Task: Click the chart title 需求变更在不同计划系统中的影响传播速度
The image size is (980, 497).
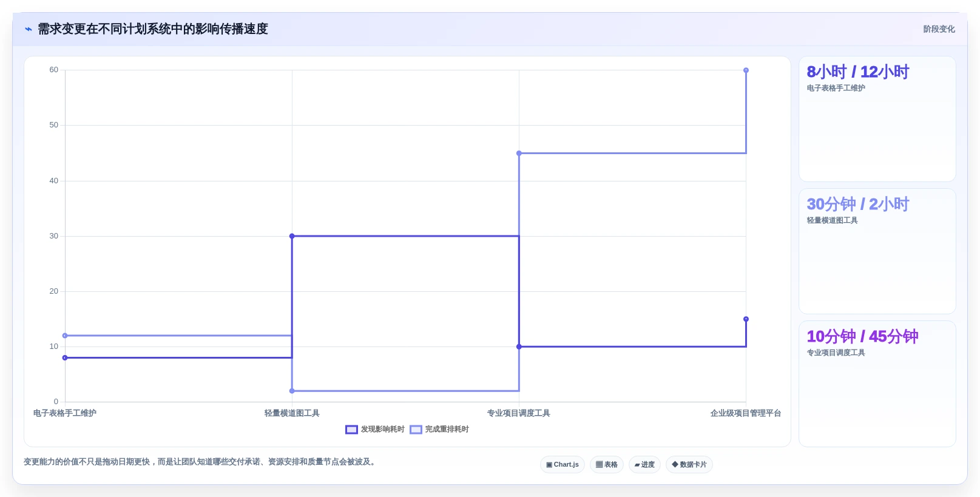Action: click(x=153, y=29)
